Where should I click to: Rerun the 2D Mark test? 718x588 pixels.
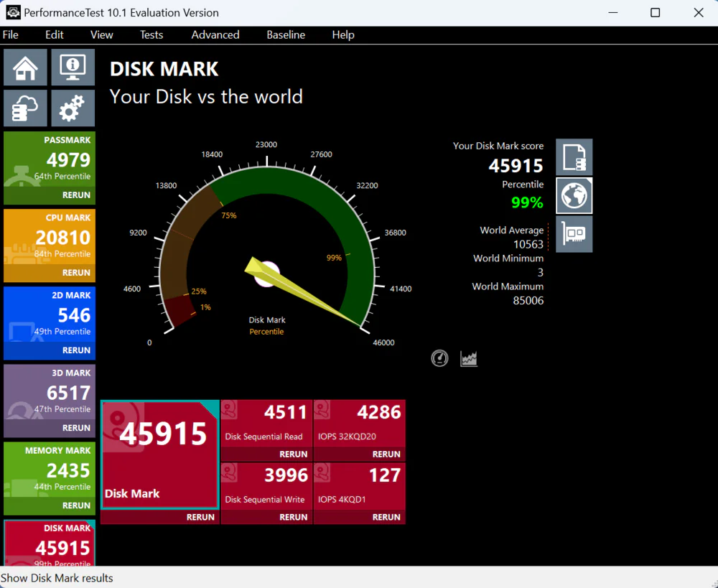(76, 350)
